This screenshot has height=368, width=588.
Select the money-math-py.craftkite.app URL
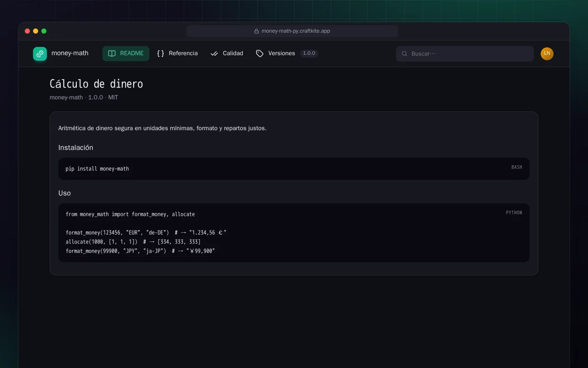tap(296, 31)
